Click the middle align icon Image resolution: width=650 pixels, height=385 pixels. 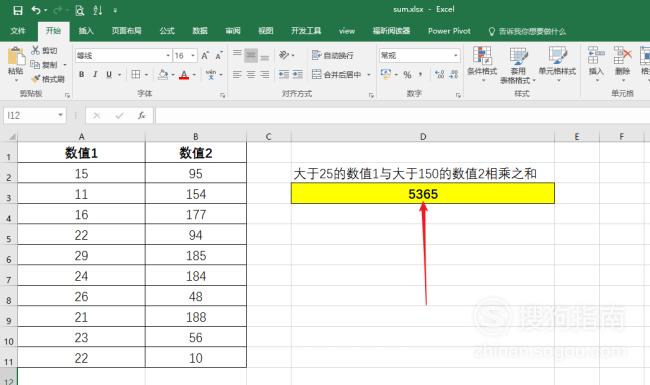pyautogui.click(x=251, y=55)
